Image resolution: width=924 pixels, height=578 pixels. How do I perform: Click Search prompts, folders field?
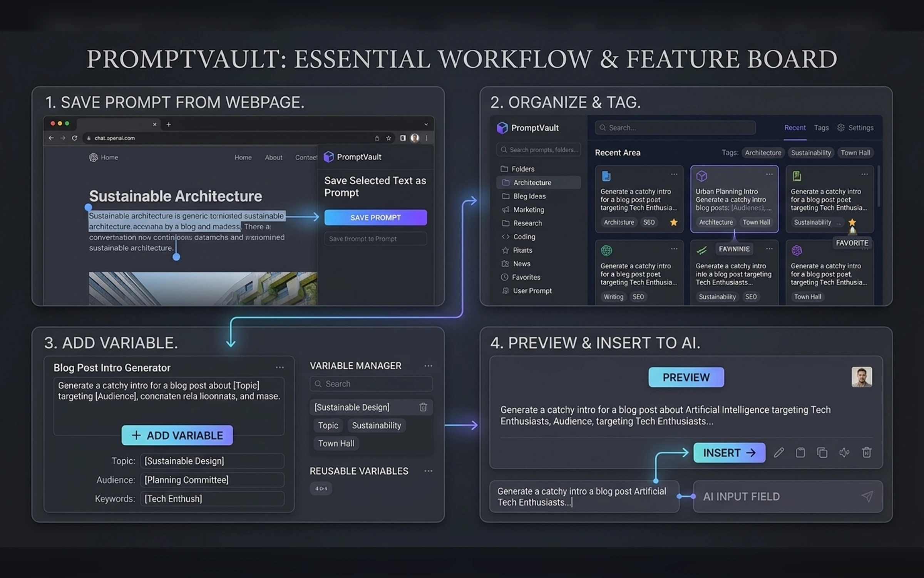click(539, 150)
